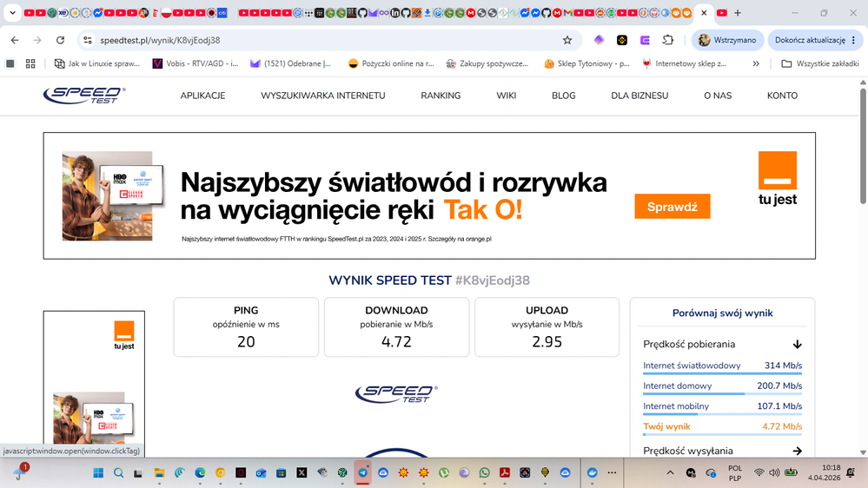This screenshot has width=868, height=488.
Task: Open bookmark Sklep Tytoniowy
Action: pyautogui.click(x=586, y=63)
